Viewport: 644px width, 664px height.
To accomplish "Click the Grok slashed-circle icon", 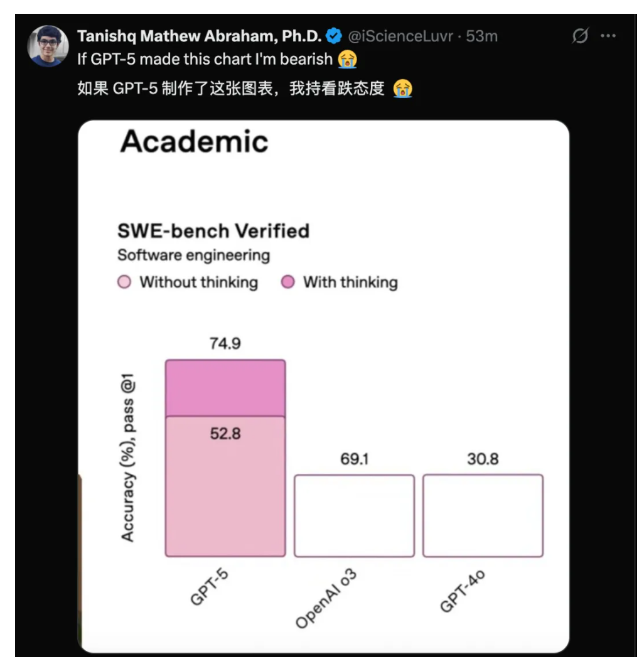I will pyautogui.click(x=581, y=36).
